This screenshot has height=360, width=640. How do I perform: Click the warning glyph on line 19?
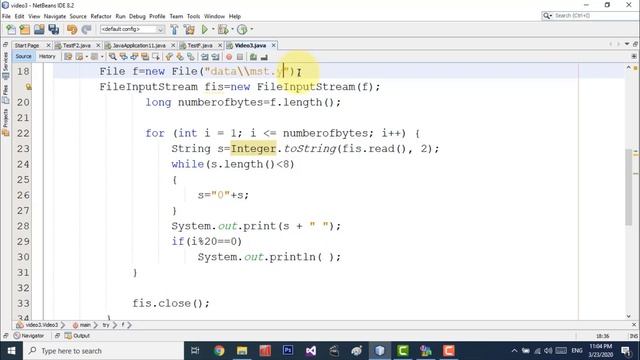[x=28, y=87]
